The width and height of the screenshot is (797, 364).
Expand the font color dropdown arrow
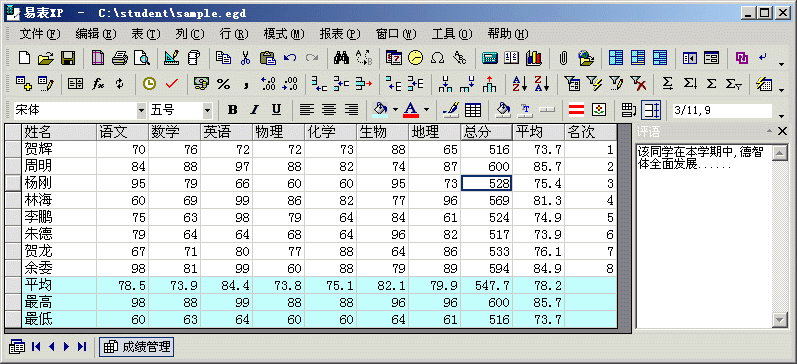[x=426, y=109]
